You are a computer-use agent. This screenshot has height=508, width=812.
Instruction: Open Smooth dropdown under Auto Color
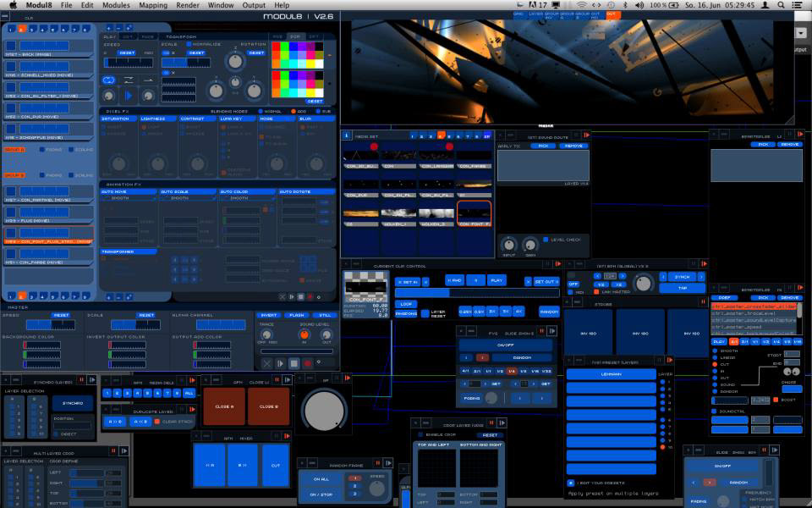point(248,198)
